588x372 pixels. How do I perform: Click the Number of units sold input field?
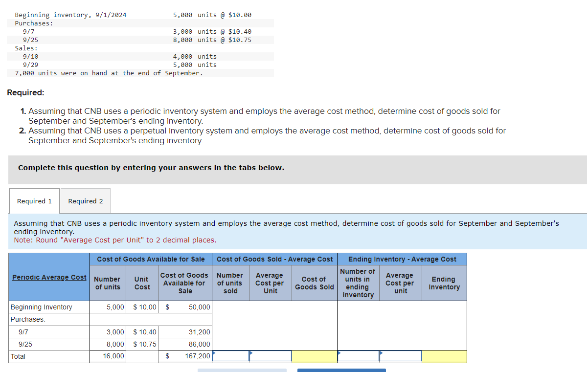tap(230, 356)
